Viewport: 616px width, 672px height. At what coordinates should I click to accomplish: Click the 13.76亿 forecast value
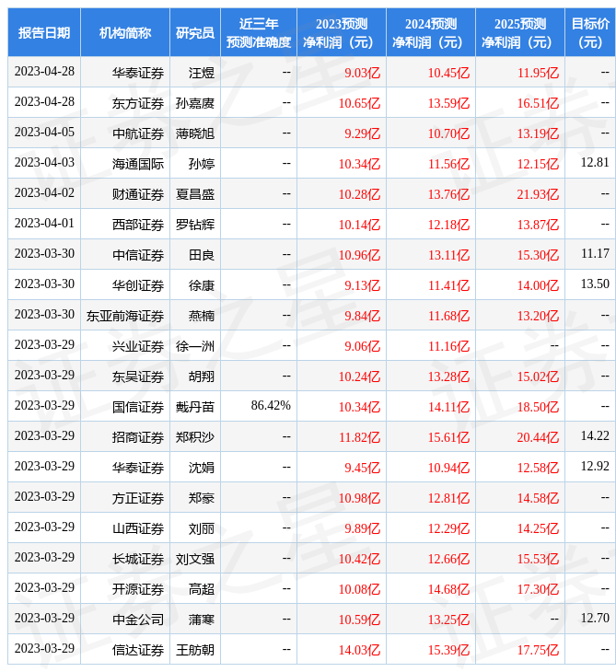pyautogui.click(x=448, y=194)
